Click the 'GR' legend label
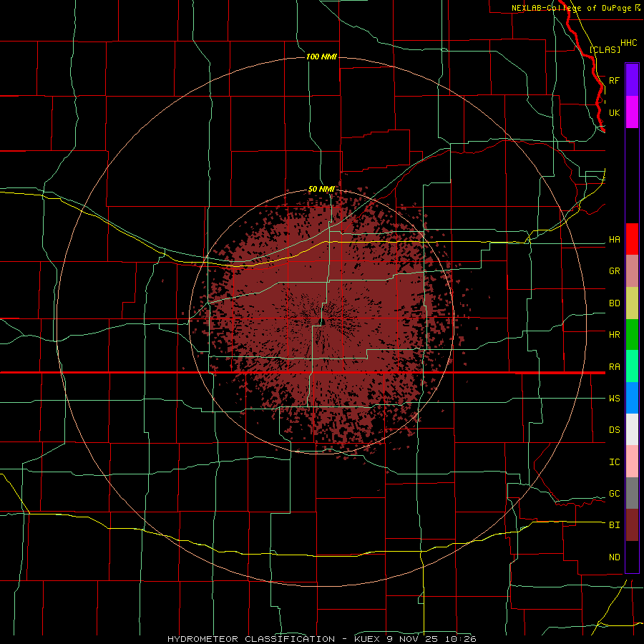Screen dimensions: 644x644 (x=614, y=271)
